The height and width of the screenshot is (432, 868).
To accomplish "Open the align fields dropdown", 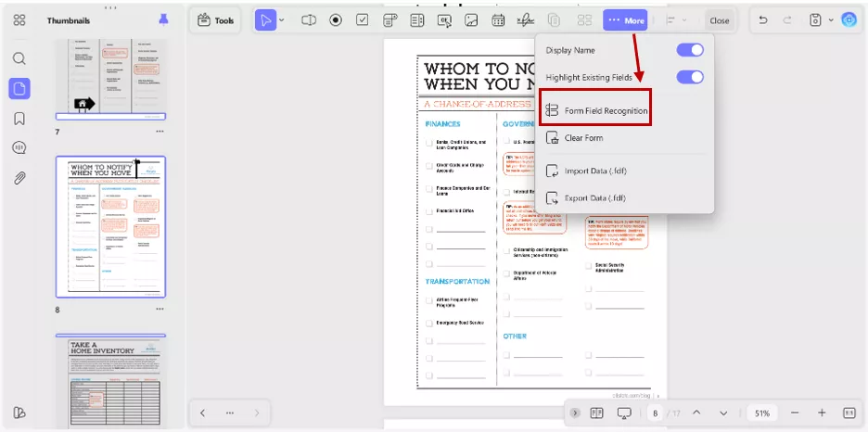I will click(x=676, y=20).
